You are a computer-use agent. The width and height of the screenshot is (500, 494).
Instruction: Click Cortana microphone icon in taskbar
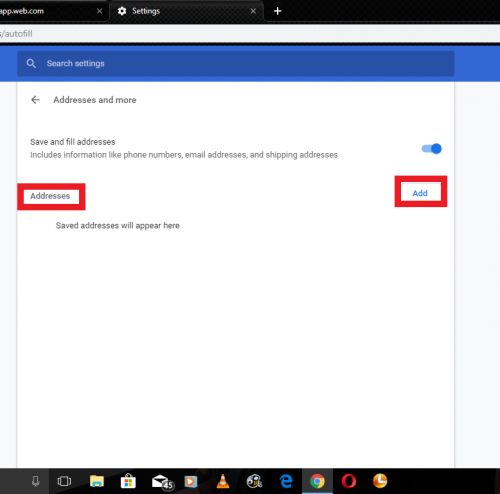[35, 481]
